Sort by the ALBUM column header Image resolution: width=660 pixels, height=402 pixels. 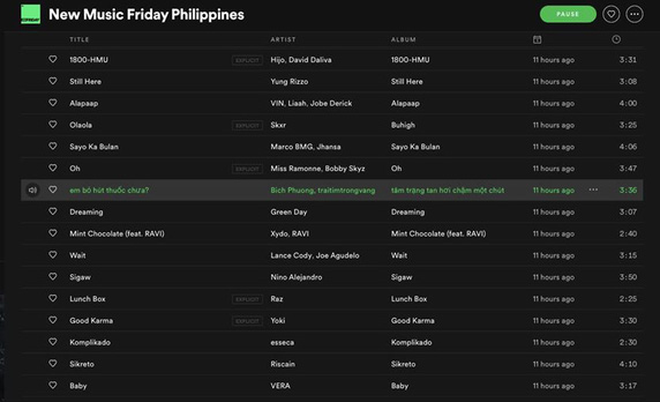pyautogui.click(x=403, y=40)
